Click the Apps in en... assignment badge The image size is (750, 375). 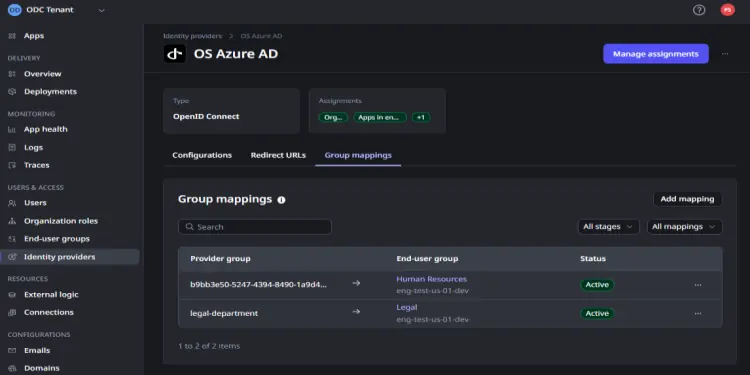click(x=380, y=117)
